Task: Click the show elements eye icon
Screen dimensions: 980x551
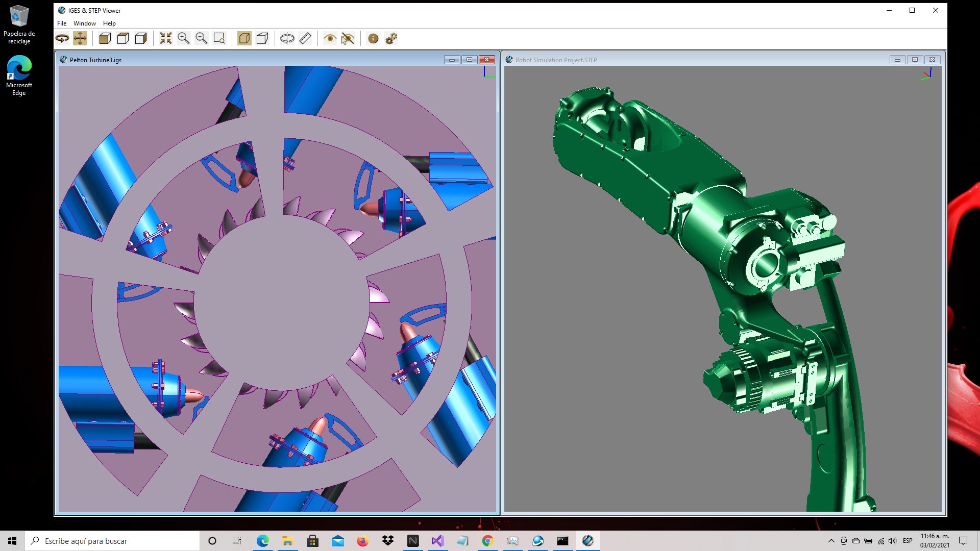Action: pyautogui.click(x=330, y=38)
